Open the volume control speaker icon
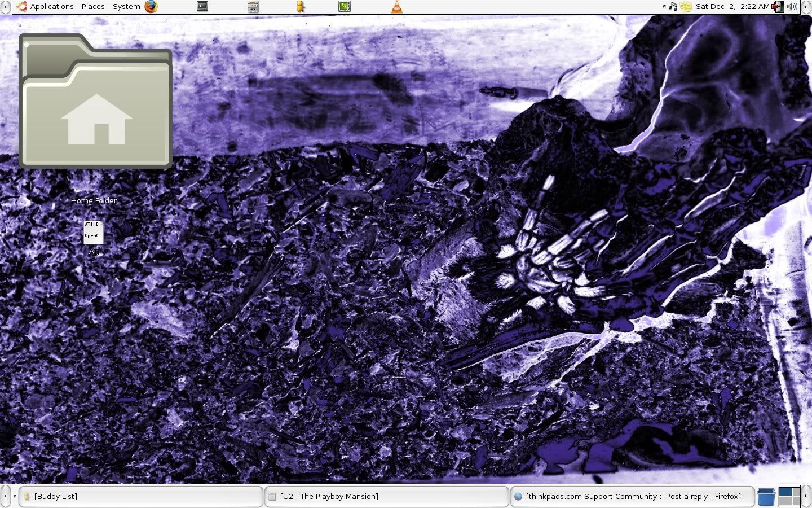Viewport: 812px width, 508px height. pos(792,7)
